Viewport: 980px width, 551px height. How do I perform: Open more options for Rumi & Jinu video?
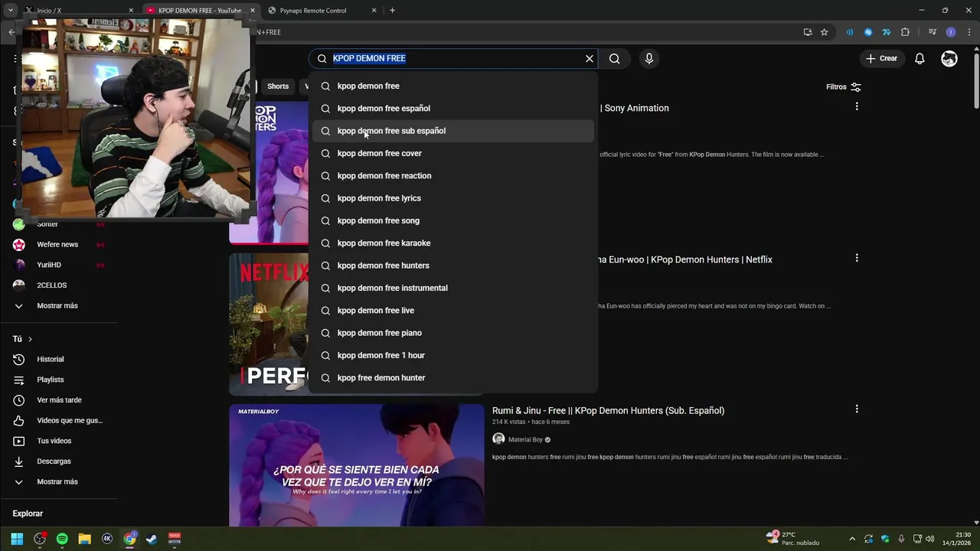(x=857, y=409)
